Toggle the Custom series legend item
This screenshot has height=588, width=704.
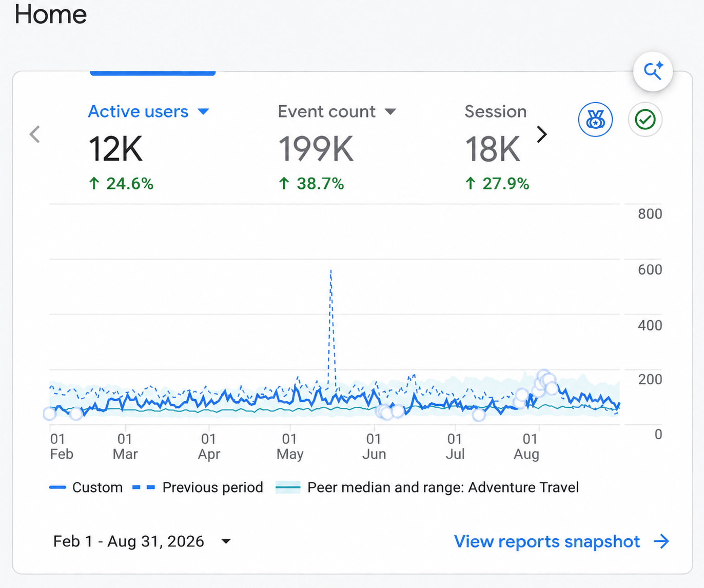(86, 487)
